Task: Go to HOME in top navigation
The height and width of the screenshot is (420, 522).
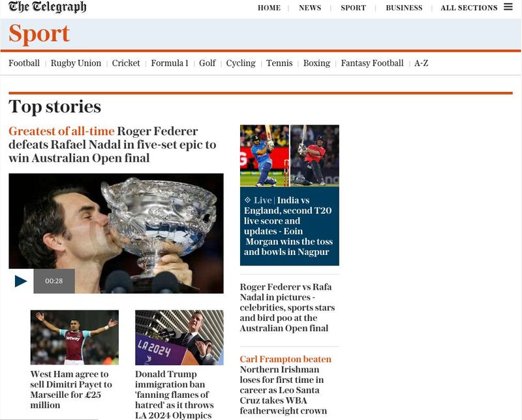Action: coord(269,8)
